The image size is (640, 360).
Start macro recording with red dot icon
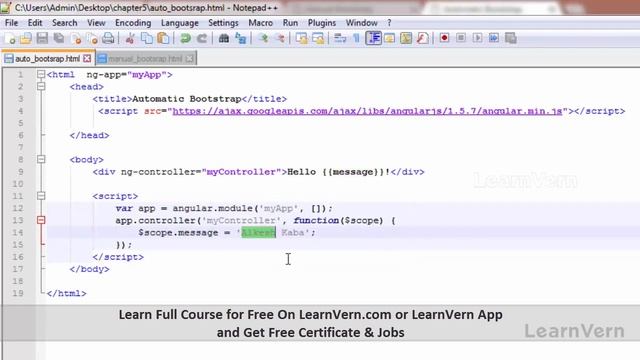pos(444,38)
